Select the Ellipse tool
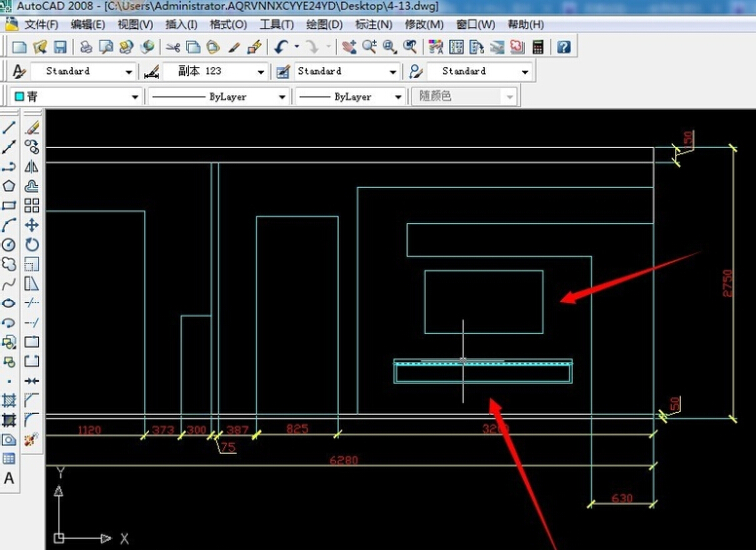 9,303
